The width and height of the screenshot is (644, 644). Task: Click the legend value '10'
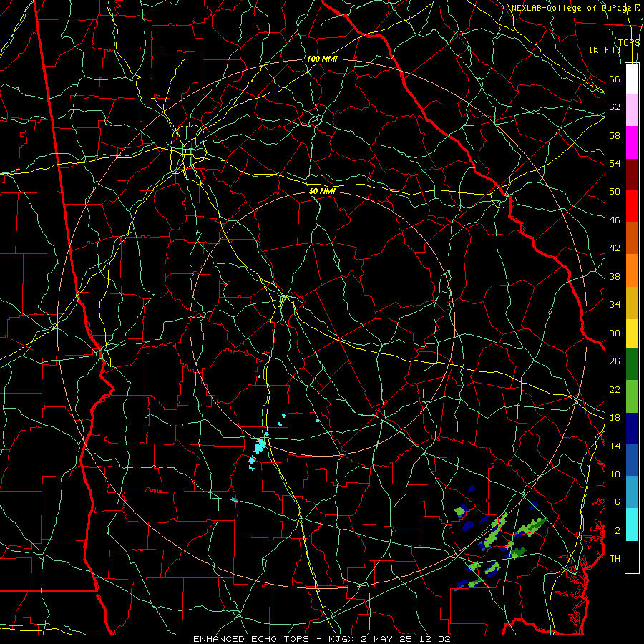click(615, 474)
